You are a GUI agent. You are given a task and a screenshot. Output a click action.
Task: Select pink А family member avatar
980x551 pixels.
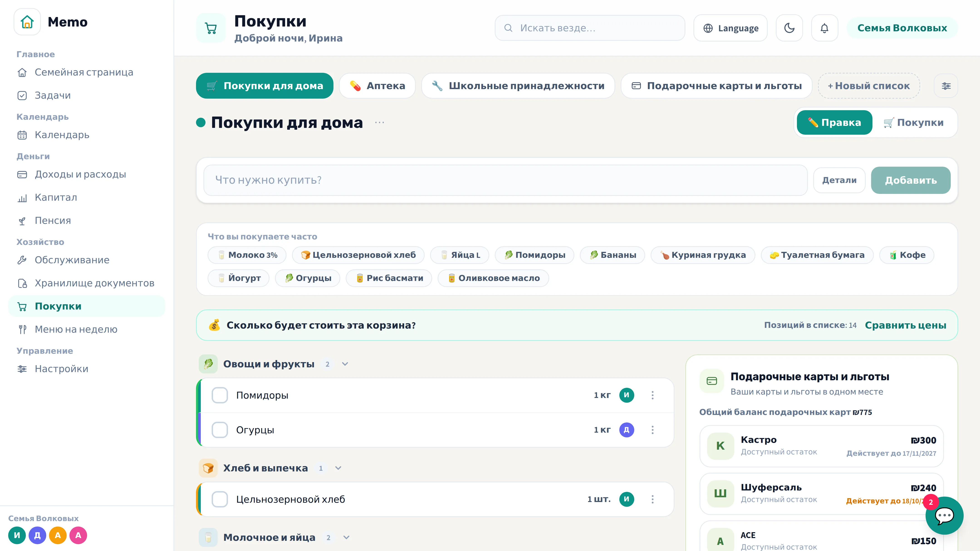point(78,535)
